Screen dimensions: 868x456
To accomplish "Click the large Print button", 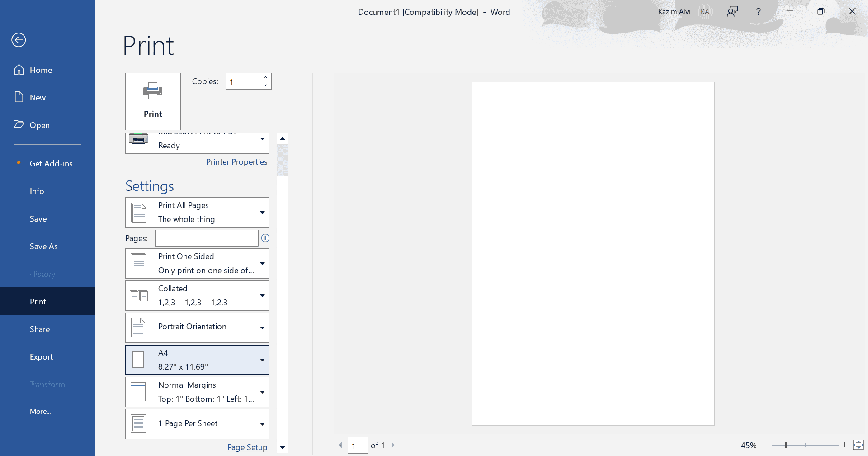I will (x=153, y=101).
